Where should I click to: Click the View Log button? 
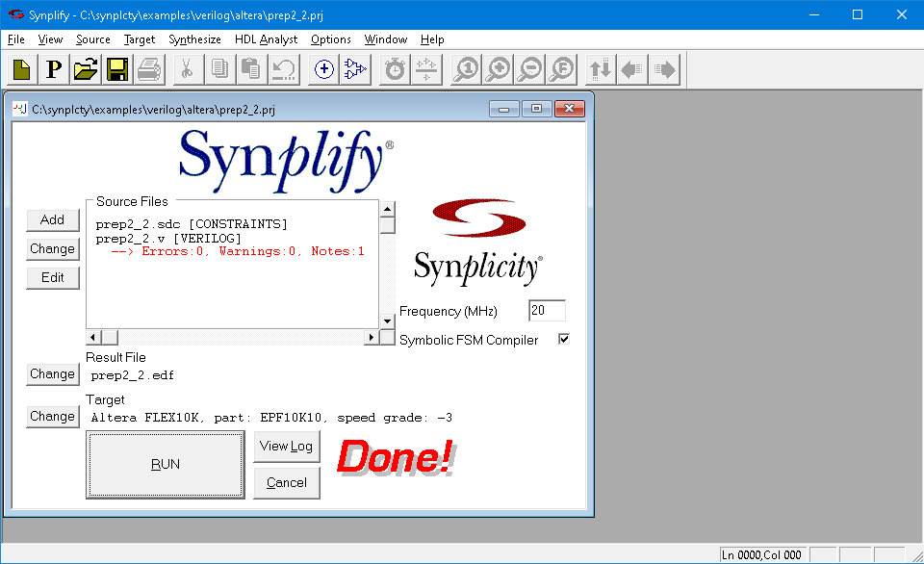pyautogui.click(x=286, y=446)
